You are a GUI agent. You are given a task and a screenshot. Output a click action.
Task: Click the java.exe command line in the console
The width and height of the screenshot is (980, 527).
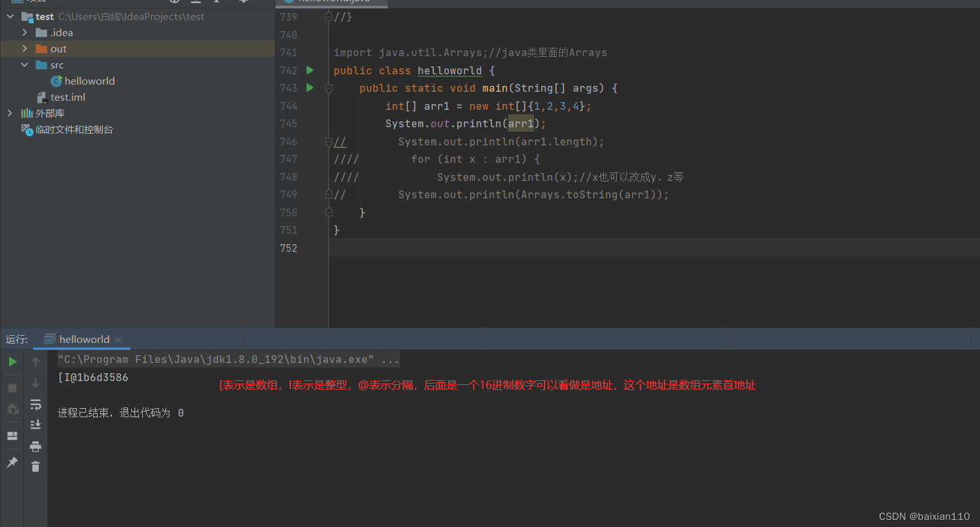click(229, 359)
